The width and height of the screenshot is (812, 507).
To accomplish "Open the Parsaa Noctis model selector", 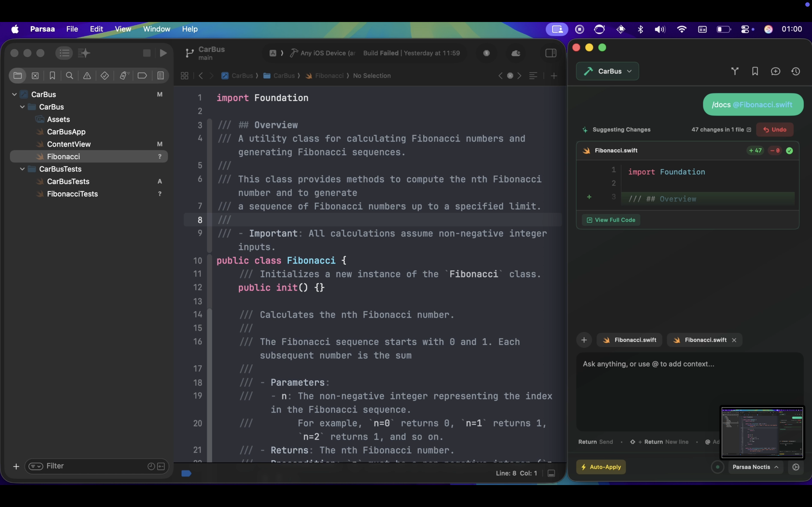I will point(755,467).
